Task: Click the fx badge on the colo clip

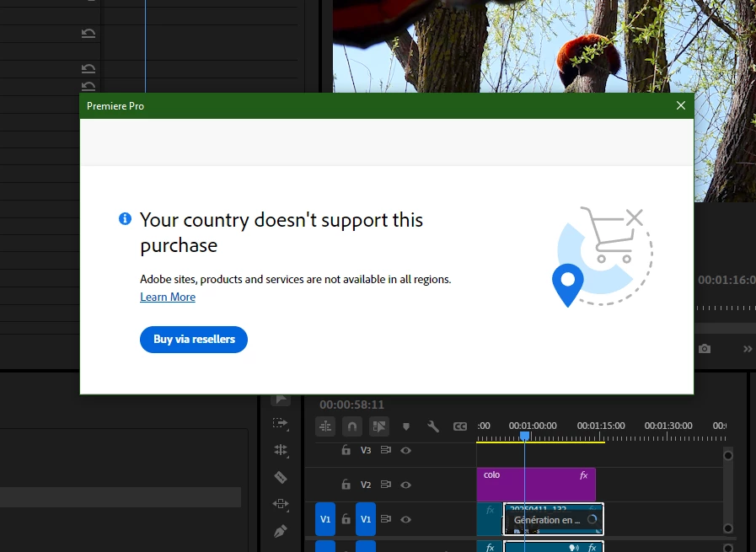Action: [583, 475]
